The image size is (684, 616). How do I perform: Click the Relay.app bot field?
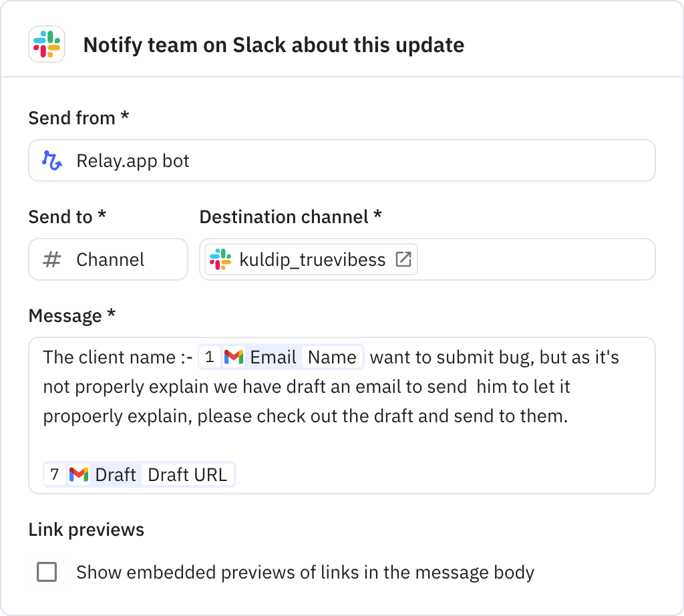pos(342,160)
